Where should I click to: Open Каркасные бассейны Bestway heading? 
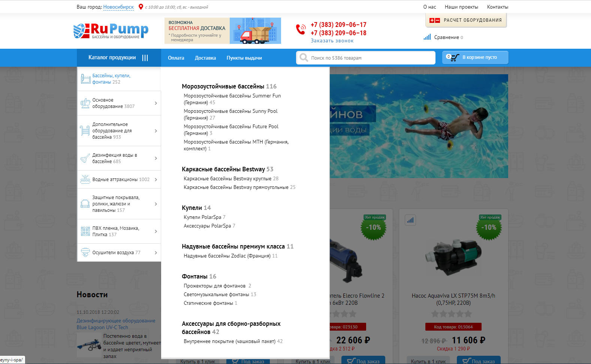coord(223,169)
